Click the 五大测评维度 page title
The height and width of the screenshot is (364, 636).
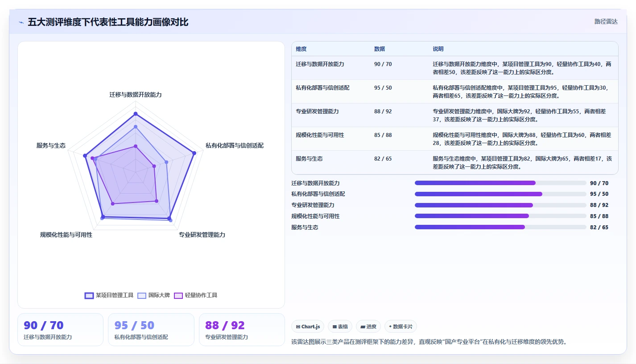108,22
